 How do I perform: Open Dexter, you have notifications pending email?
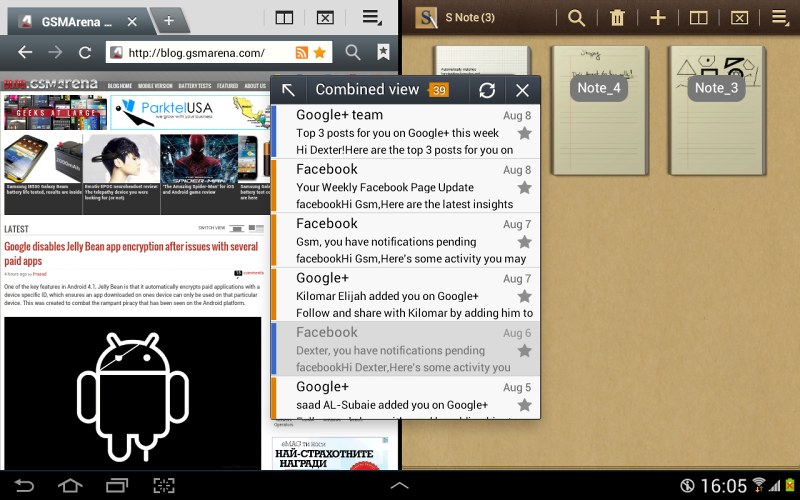(x=406, y=349)
